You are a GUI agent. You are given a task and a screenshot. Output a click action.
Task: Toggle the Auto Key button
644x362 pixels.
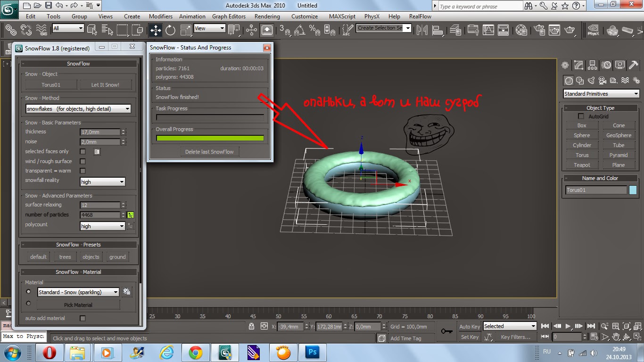[x=469, y=326]
